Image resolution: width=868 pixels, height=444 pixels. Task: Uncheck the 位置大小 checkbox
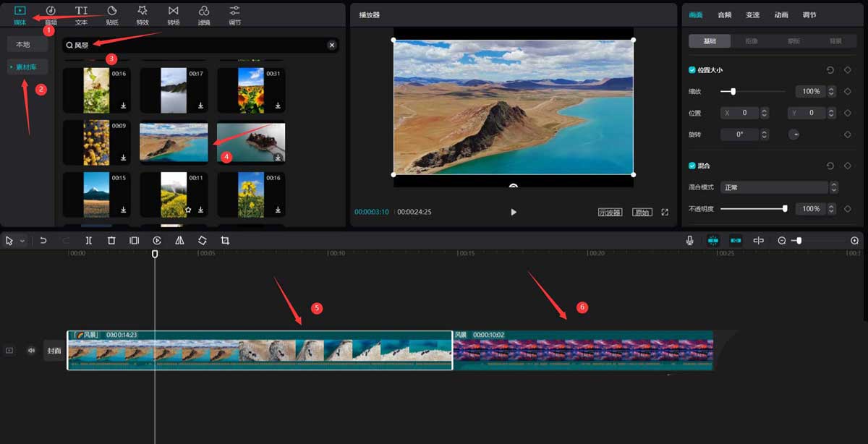(692, 70)
